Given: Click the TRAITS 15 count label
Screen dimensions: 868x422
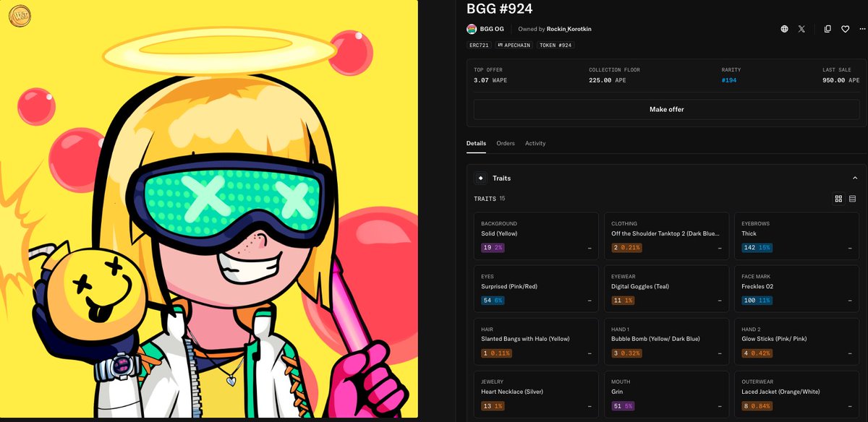Looking at the screenshot, I should 490,199.
